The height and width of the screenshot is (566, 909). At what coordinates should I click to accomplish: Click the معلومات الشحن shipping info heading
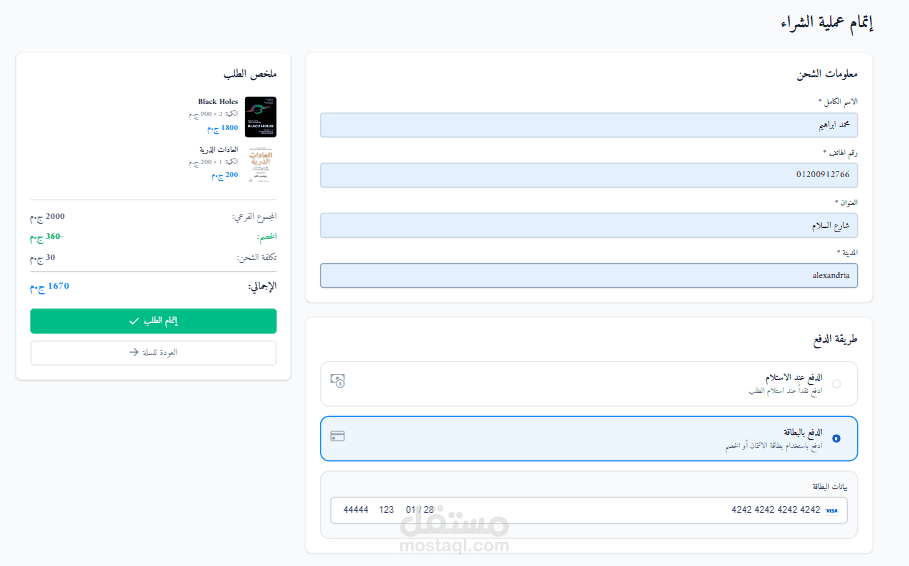(x=827, y=74)
